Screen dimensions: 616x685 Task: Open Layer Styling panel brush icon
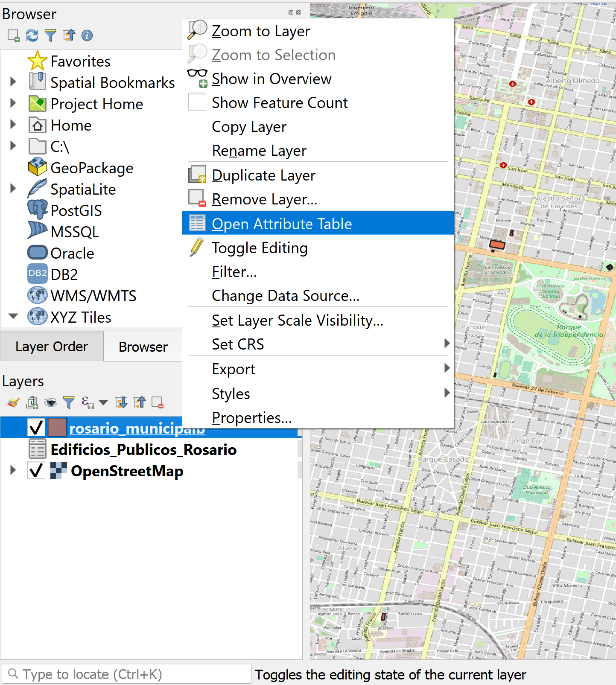point(13,402)
